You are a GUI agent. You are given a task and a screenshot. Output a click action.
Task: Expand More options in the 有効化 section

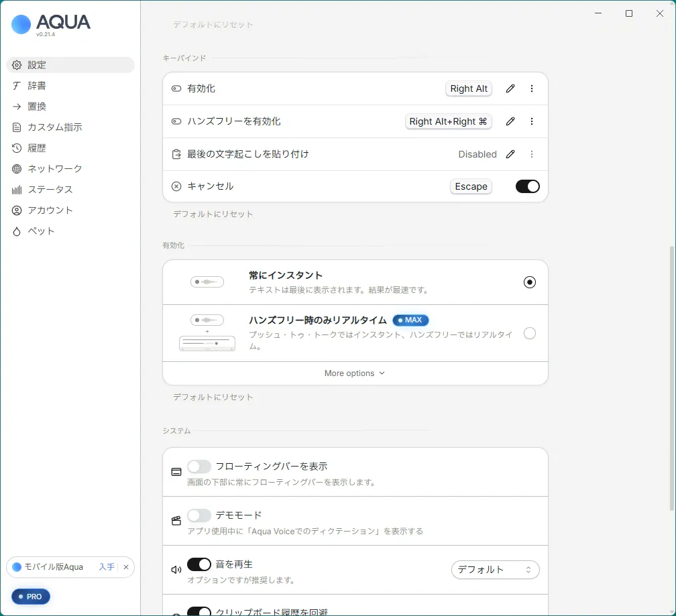[355, 373]
